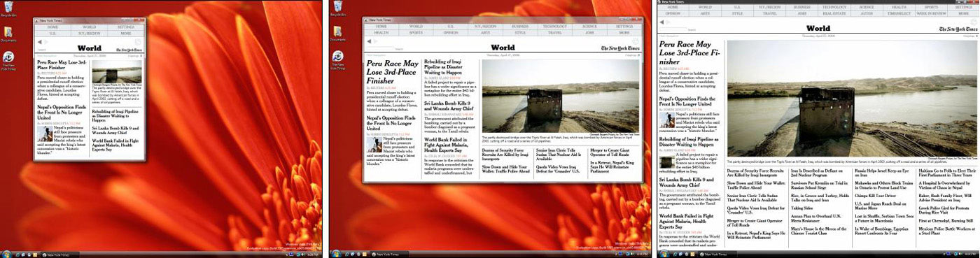980x258 pixels.
Task: Go back using arrow in maximized reader window
Action: click(661, 22)
